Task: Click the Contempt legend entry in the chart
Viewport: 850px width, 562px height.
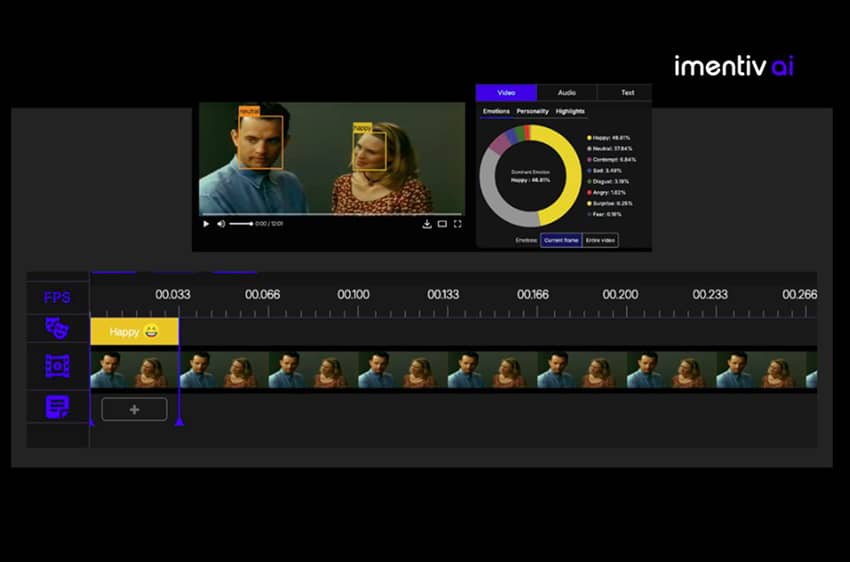Action: click(611, 160)
